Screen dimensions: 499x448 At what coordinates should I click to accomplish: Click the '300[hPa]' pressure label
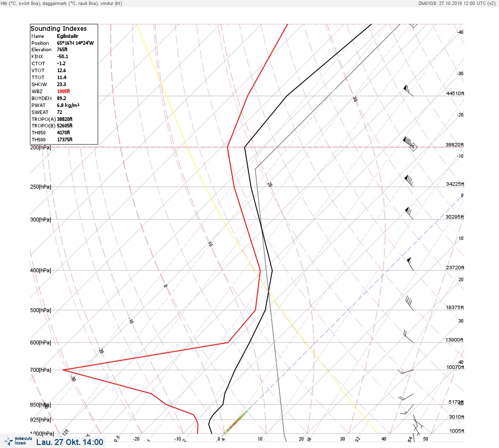pos(40,220)
